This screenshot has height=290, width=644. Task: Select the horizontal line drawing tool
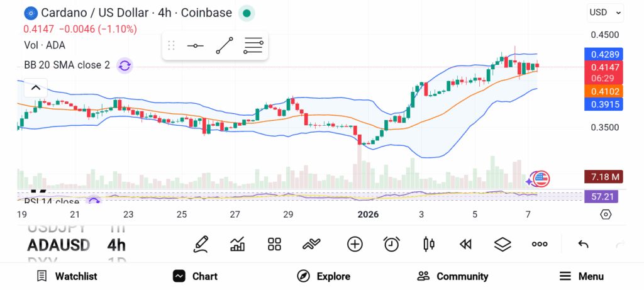(x=196, y=45)
